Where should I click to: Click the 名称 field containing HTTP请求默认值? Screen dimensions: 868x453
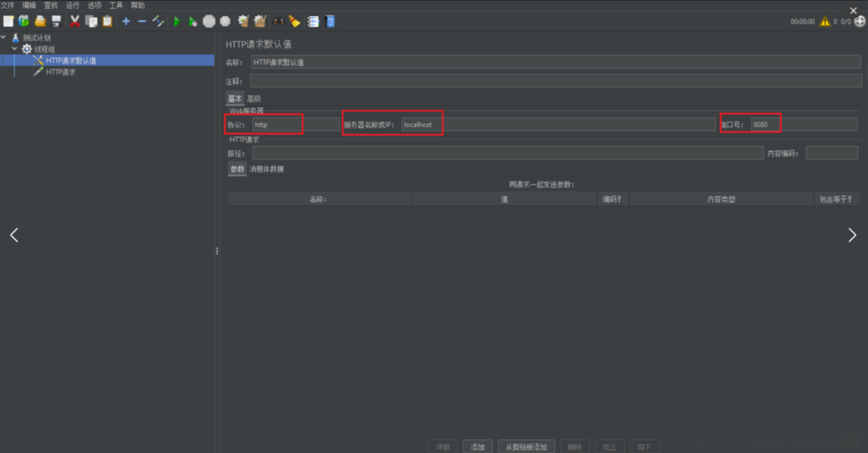coord(556,62)
